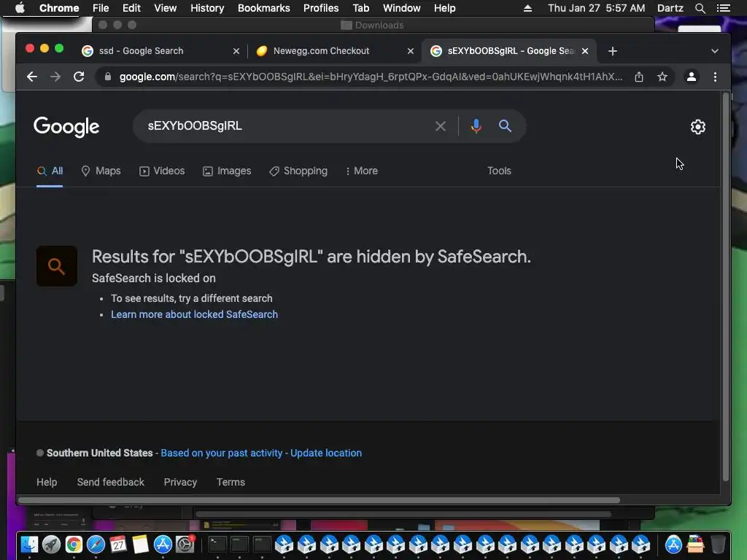Open Chrome's three-dot menu
This screenshot has width=747, height=560.
coord(715,77)
